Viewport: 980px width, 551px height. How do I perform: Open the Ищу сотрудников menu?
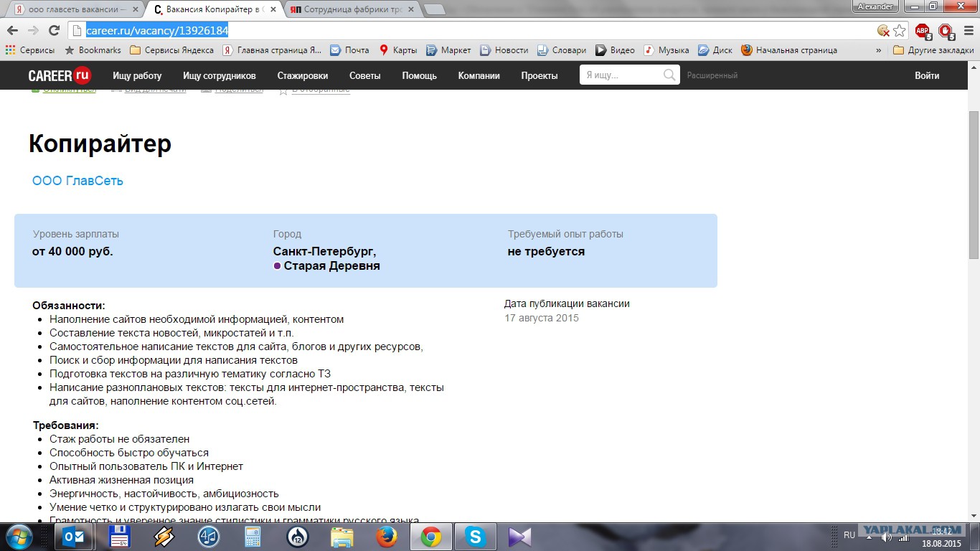(x=220, y=75)
